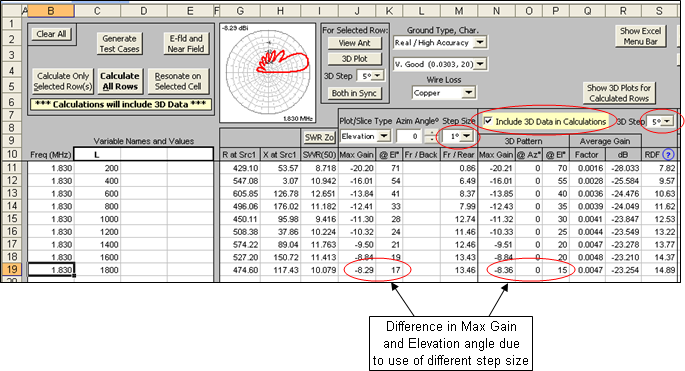Viewport: 685px width, 371px height.
Task: Click R at Src1 value 429.10
Action: coord(240,168)
